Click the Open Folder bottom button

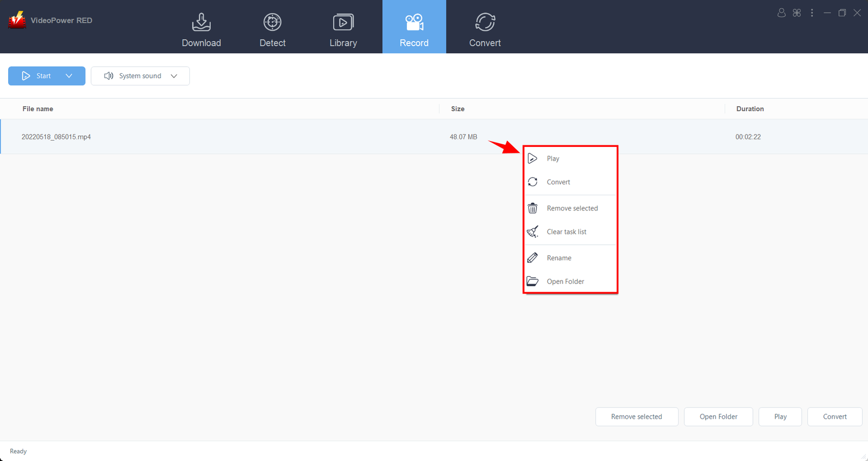(718, 417)
